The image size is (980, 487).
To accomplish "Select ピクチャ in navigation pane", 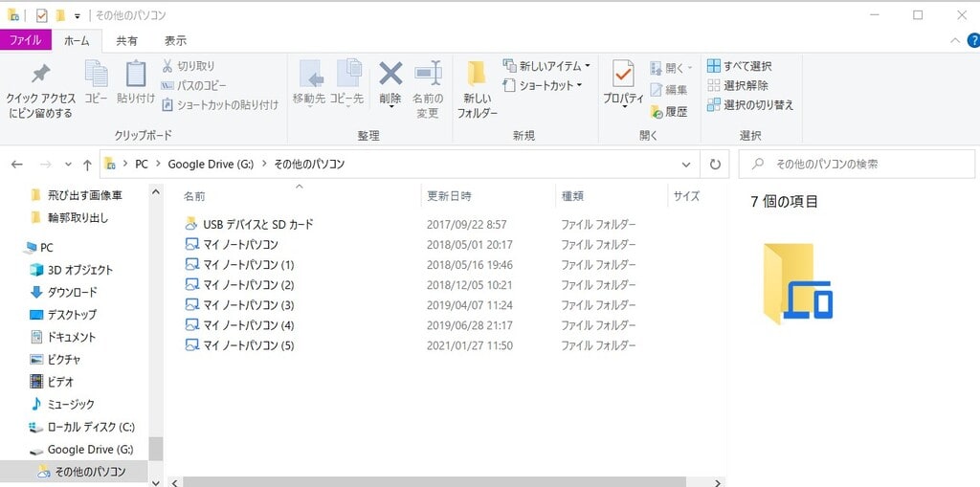I will pyautogui.click(x=55, y=360).
